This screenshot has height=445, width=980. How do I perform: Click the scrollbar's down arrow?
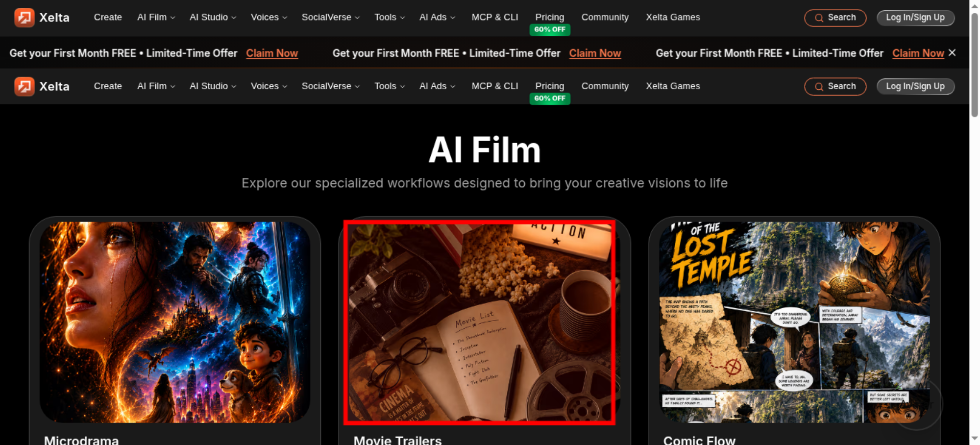[975, 439]
